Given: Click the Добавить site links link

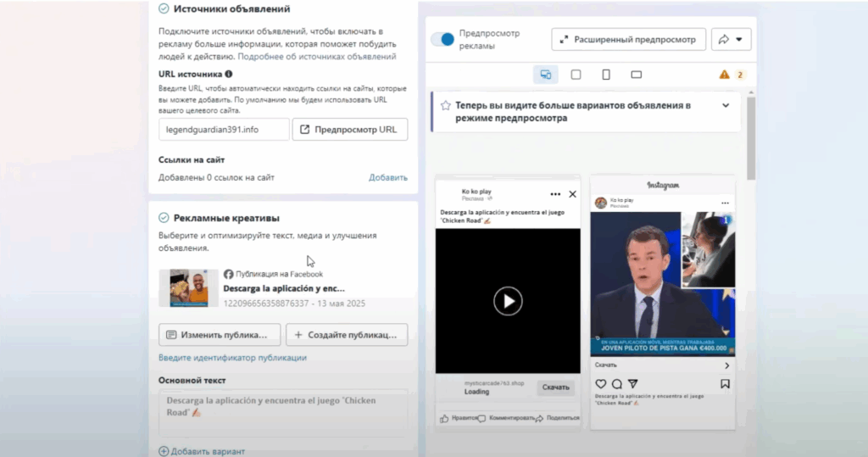Looking at the screenshot, I should [387, 177].
